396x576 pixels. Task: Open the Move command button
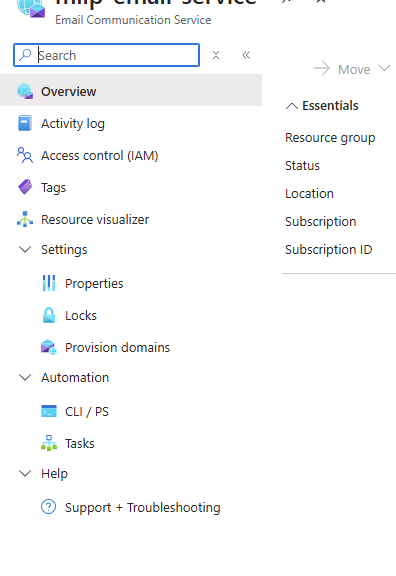point(342,69)
